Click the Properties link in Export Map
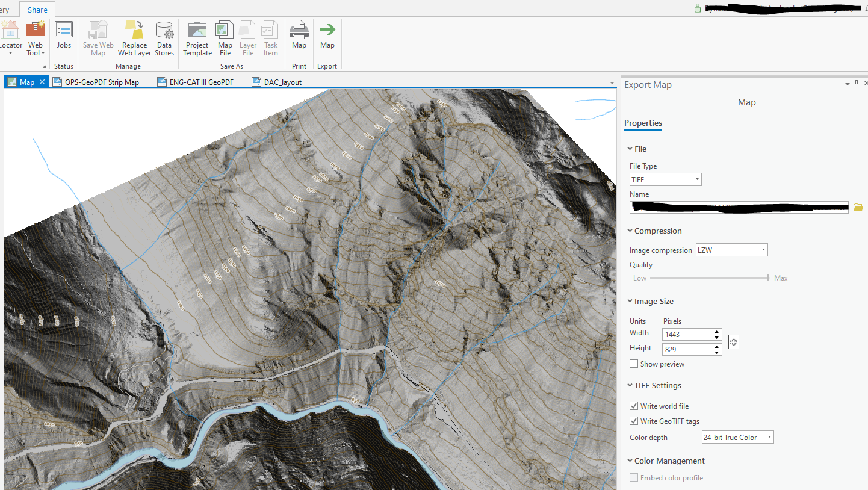Screen dimensions: 868x490 click(642, 123)
